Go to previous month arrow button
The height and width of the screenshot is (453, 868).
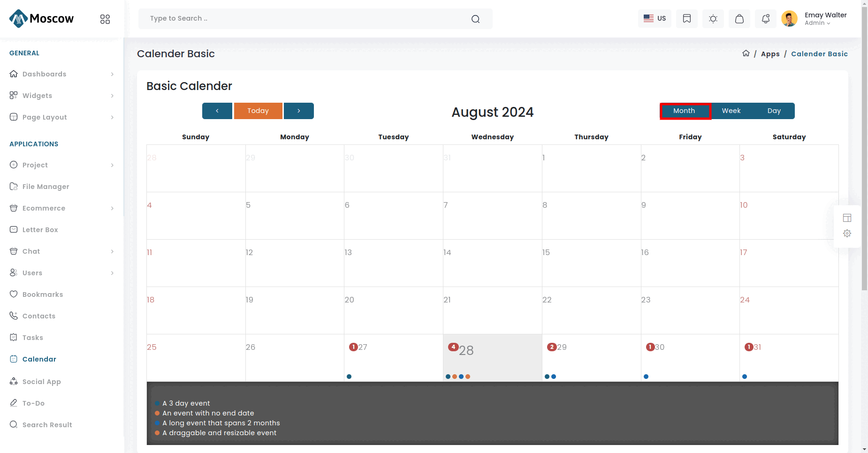(217, 111)
